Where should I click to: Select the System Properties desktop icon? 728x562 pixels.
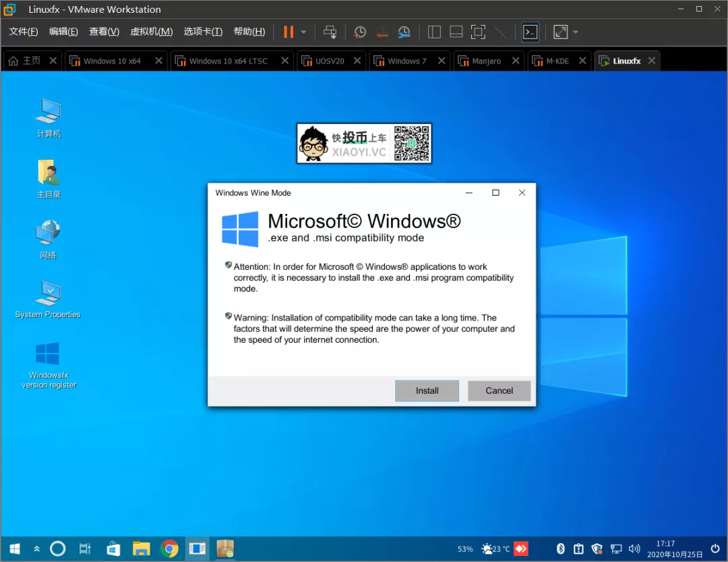48,300
